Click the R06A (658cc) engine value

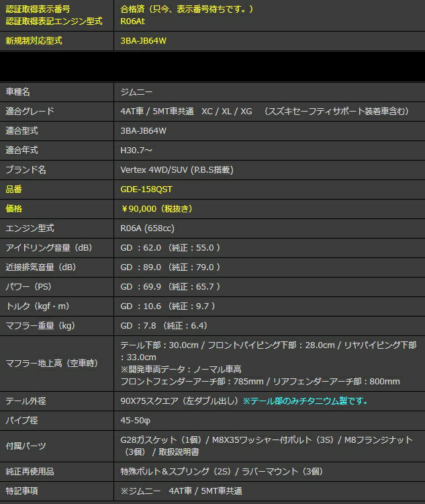pos(147,228)
